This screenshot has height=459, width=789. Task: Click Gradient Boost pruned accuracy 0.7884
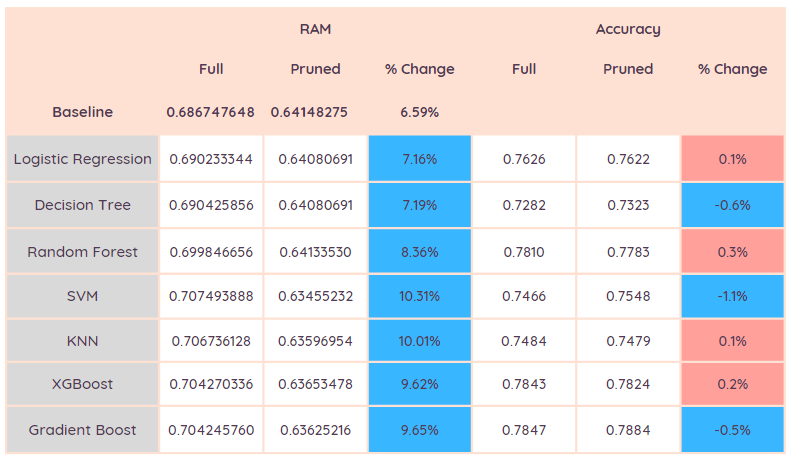pyautogui.click(x=628, y=429)
